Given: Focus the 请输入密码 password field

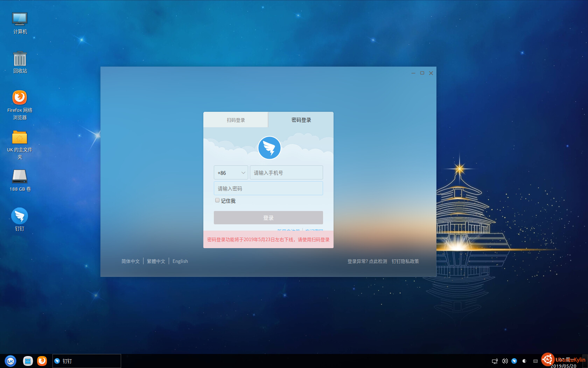Looking at the screenshot, I should click(x=268, y=189).
